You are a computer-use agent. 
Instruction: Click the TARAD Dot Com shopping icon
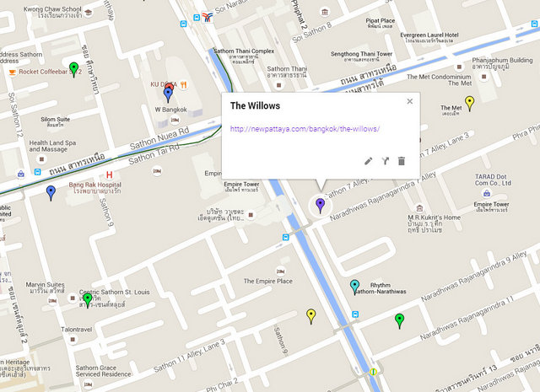pos(487,193)
